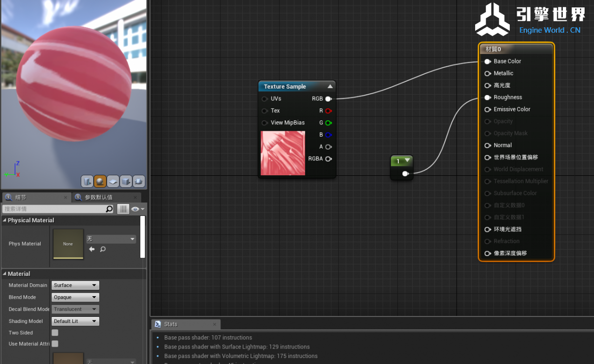594x364 pixels.
Task: Click the Metallic input pin
Action: click(x=487, y=73)
